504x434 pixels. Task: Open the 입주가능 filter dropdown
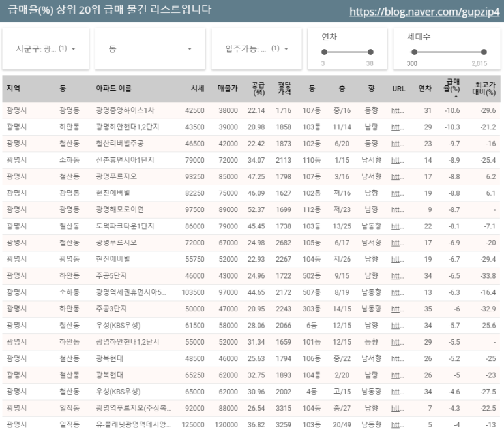click(x=256, y=49)
